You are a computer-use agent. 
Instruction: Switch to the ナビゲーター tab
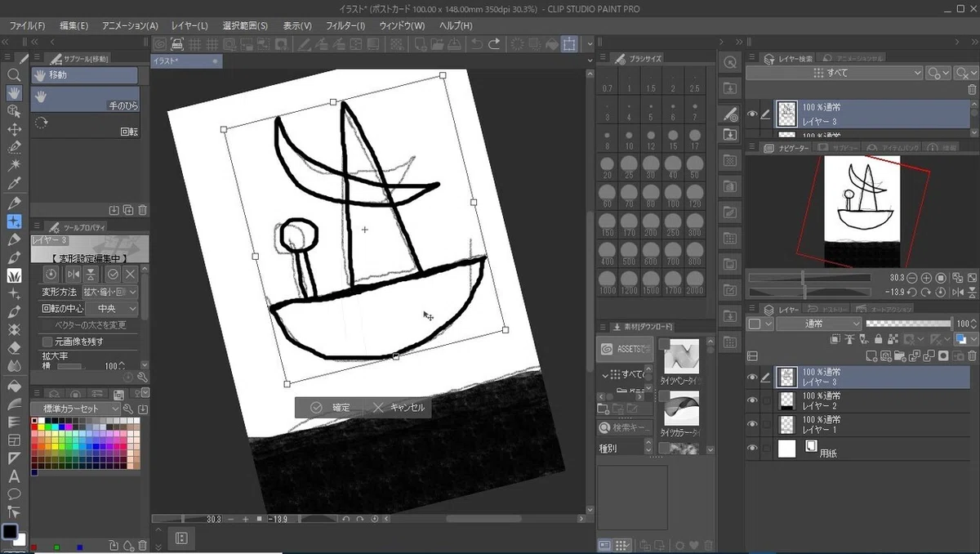point(787,148)
